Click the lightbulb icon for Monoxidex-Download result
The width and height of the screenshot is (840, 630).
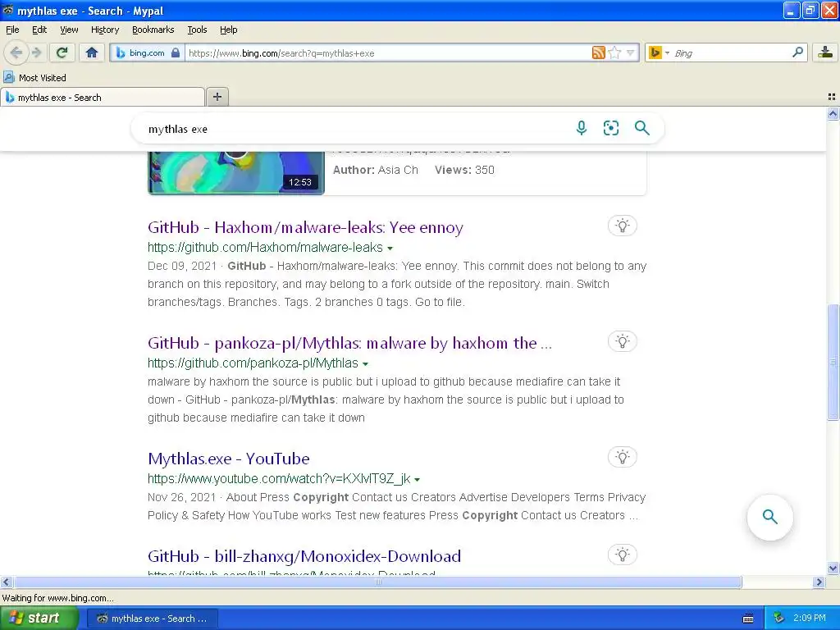[x=622, y=555]
